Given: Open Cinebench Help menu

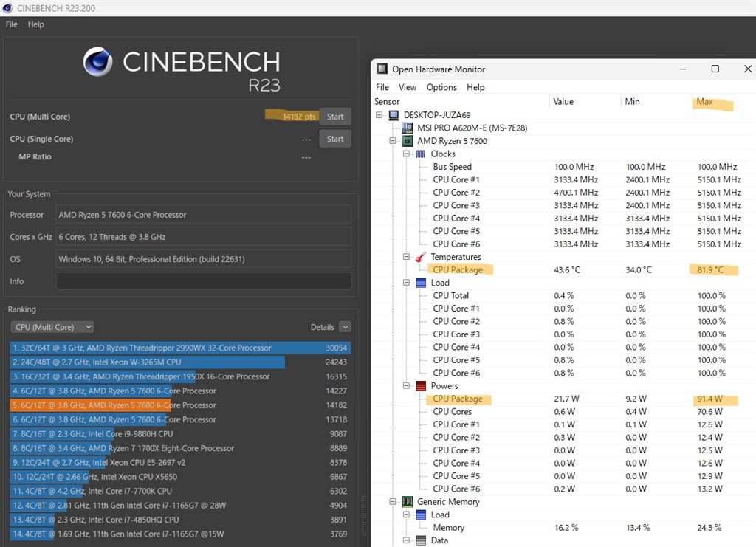Looking at the screenshot, I should (x=35, y=24).
